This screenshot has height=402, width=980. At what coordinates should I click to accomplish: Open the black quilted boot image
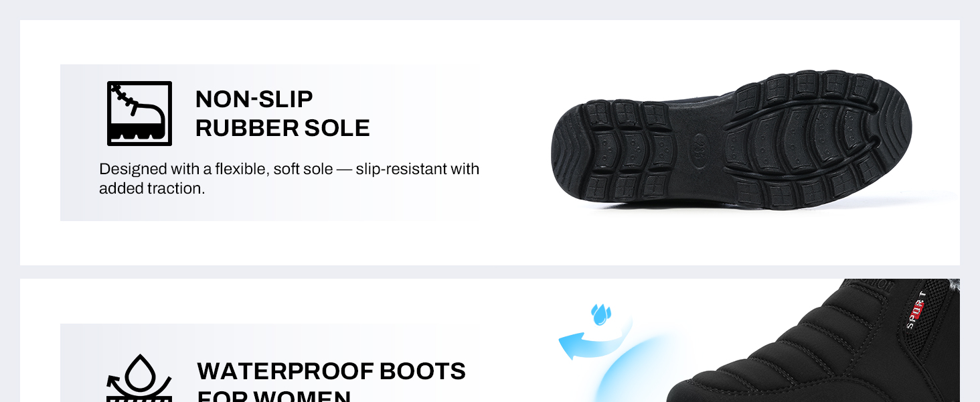[x=813, y=340]
